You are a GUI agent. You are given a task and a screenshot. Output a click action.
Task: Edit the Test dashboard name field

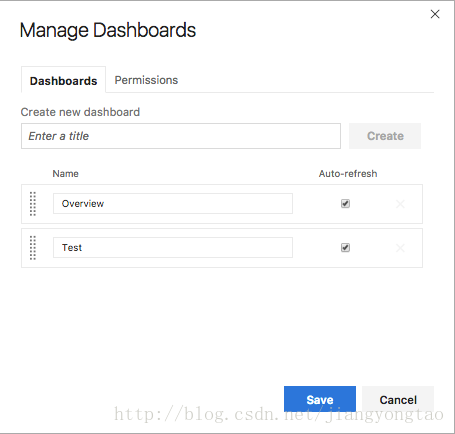173,247
